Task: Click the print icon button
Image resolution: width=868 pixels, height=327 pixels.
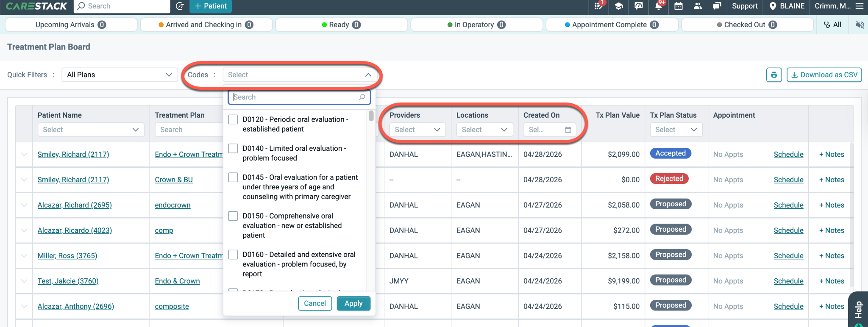Action: click(774, 75)
